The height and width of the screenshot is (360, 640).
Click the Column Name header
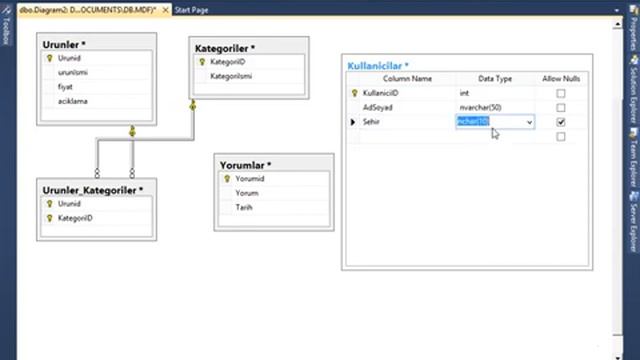pos(407,79)
